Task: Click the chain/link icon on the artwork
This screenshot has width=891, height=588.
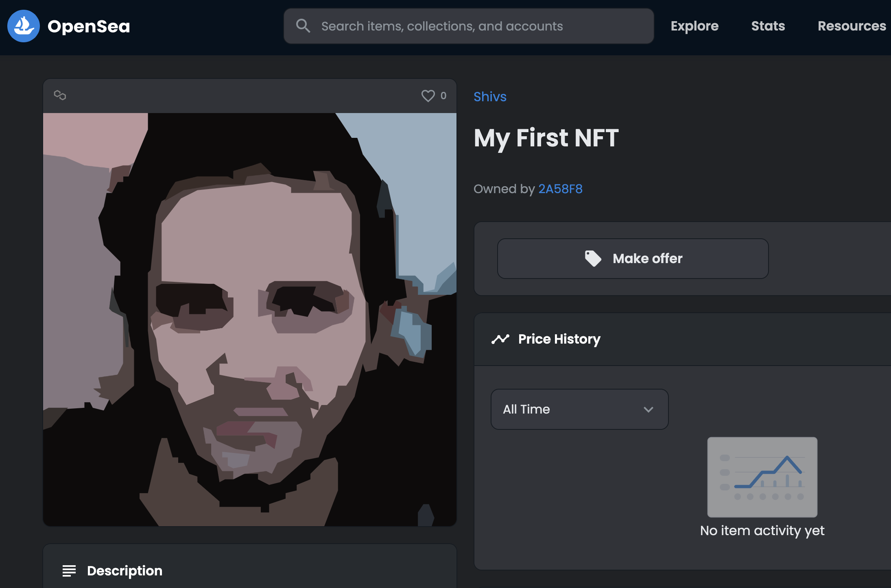Action: point(60,96)
